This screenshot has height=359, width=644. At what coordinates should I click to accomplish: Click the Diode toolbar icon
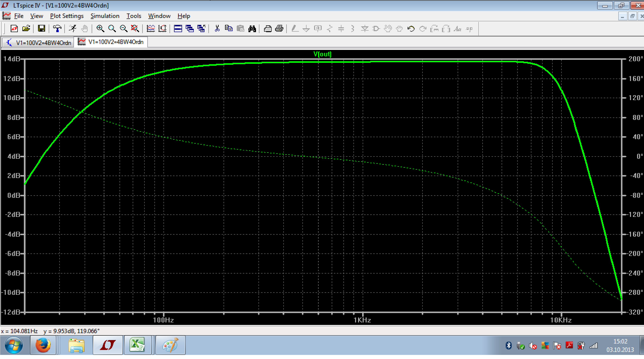tap(364, 28)
